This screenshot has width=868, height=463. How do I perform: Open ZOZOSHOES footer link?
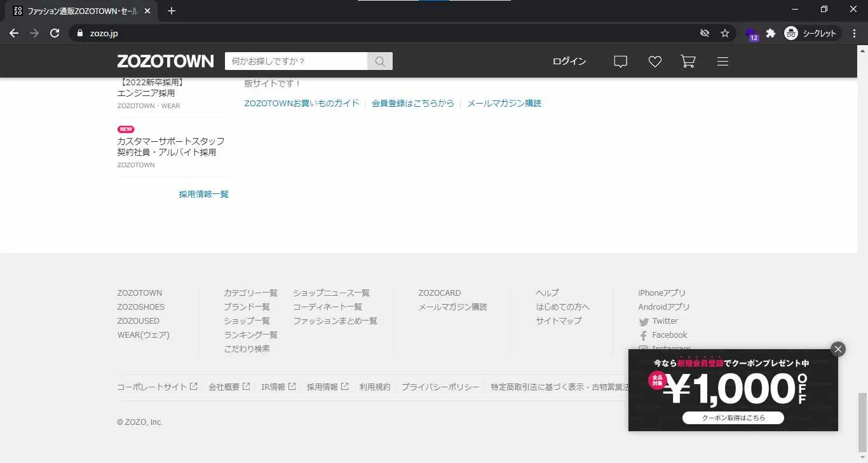point(140,307)
